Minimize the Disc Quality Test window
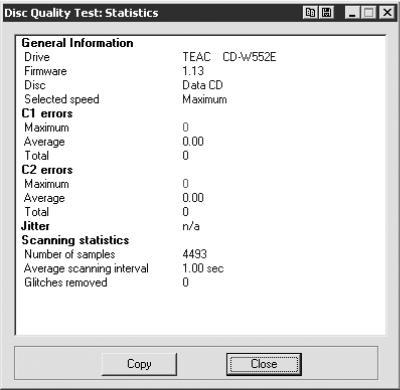 click(352, 13)
